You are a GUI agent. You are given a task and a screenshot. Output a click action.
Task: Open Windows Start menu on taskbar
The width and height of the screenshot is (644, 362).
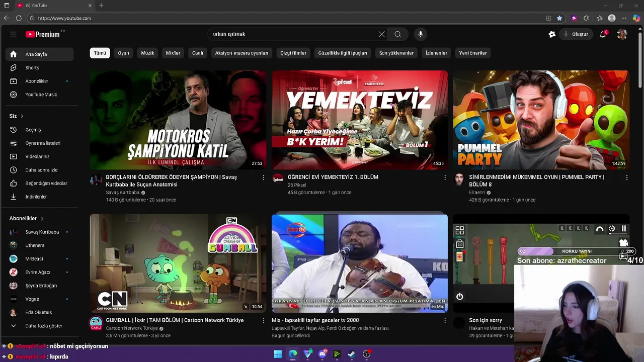(278, 354)
